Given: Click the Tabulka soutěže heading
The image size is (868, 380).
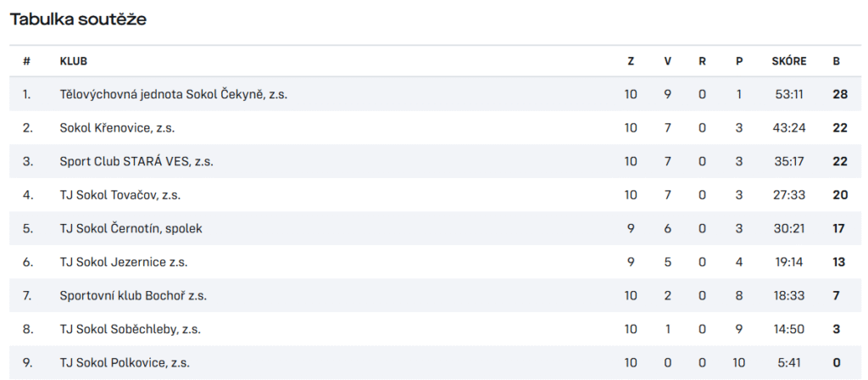Looking at the screenshot, I should pos(78,20).
